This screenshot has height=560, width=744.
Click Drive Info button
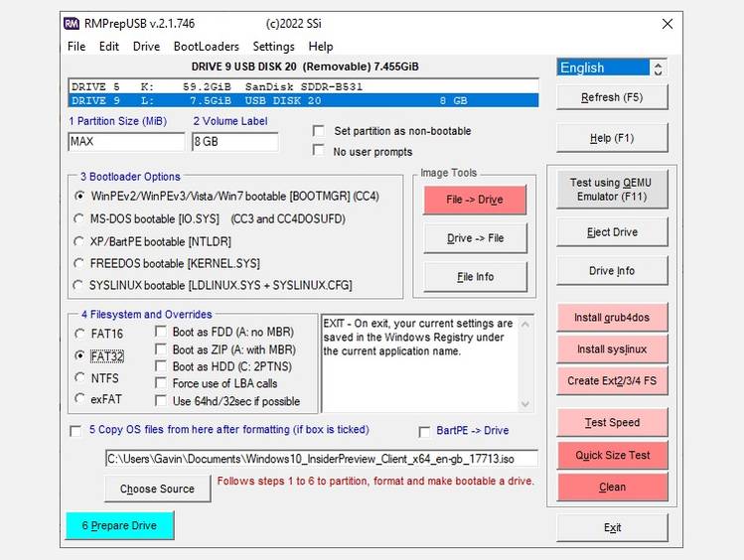[x=612, y=271]
